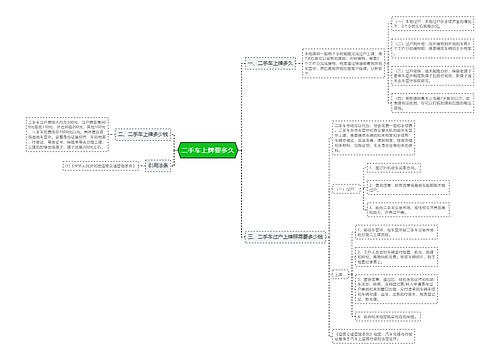The image size is (500, 360).
Task: Select 上牌 step 1 about going to the DMV
Action: pos(396,232)
